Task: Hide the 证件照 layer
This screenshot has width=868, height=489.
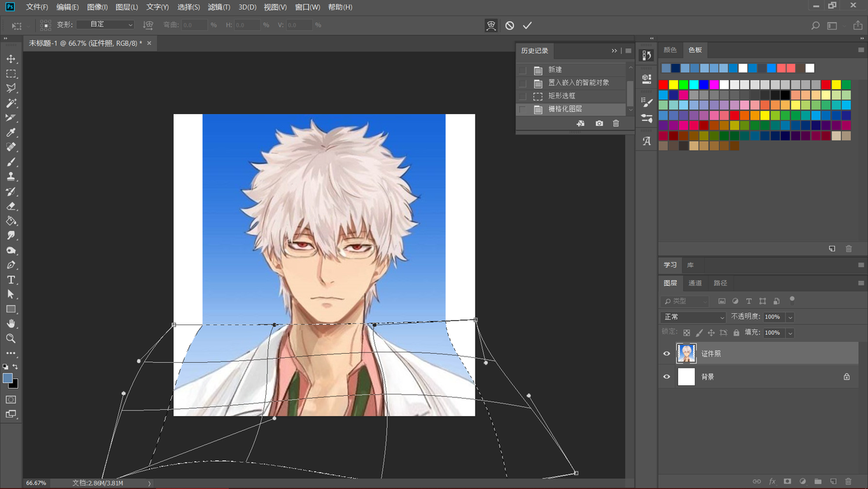Action: [x=666, y=354]
